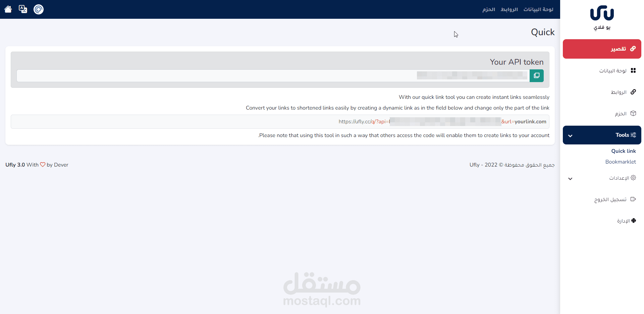
Task: Click the Ufly logo in sidebar
Action: click(602, 13)
